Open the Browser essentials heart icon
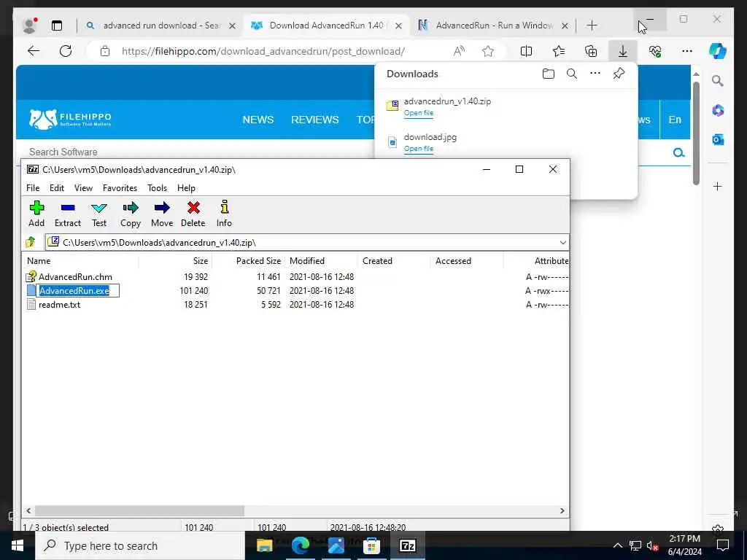The height and width of the screenshot is (560, 747). [x=655, y=51]
